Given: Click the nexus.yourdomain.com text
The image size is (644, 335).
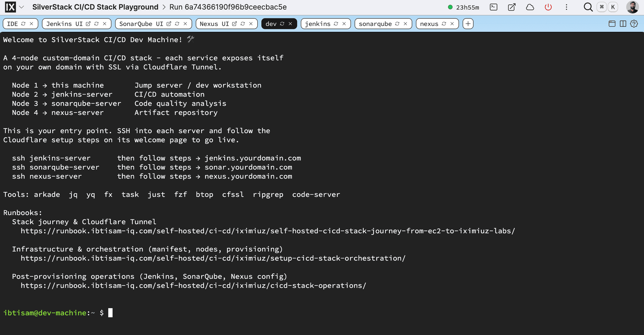Looking at the screenshot, I should point(249,176).
